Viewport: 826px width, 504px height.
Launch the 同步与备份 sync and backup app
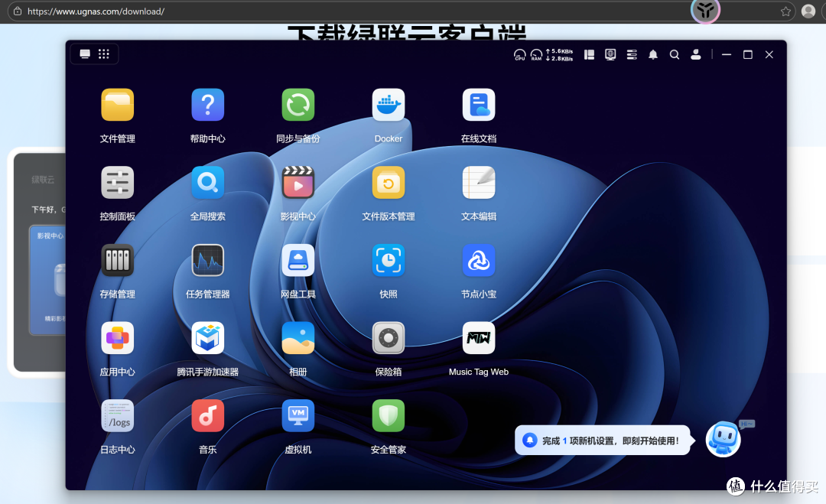[298, 106]
